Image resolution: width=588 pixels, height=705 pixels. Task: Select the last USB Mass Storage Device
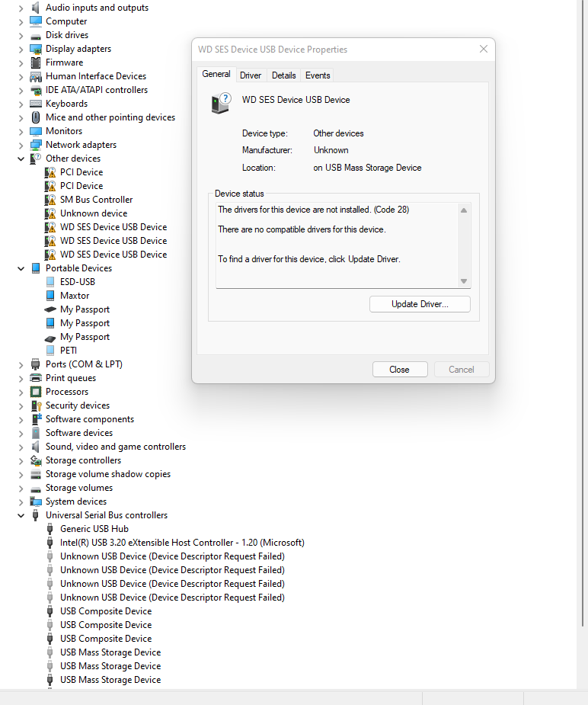pos(110,680)
